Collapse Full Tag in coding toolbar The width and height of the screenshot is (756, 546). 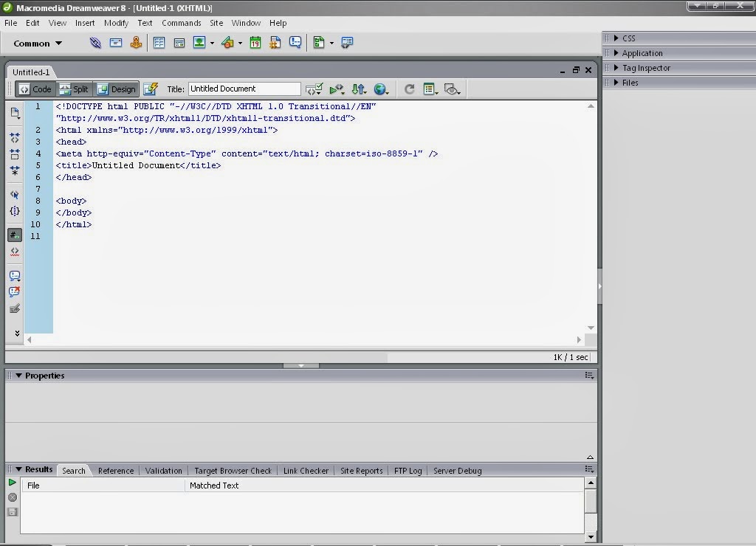pos(15,138)
